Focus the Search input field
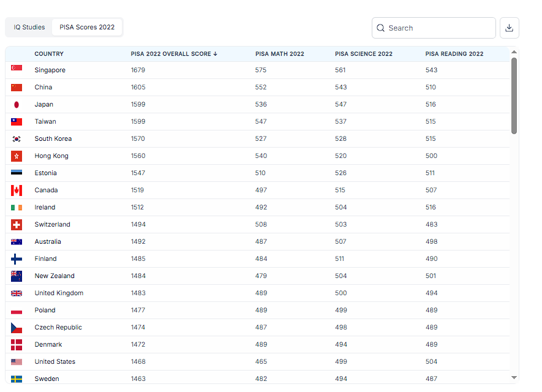Screen dimensions: 542x392 pos(434,28)
